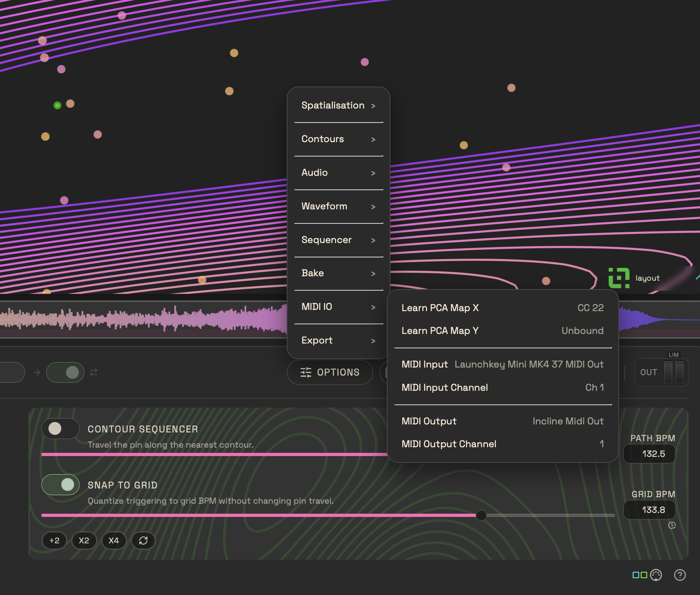Click the lime green square indicator icon

pyautogui.click(x=644, y=575)
